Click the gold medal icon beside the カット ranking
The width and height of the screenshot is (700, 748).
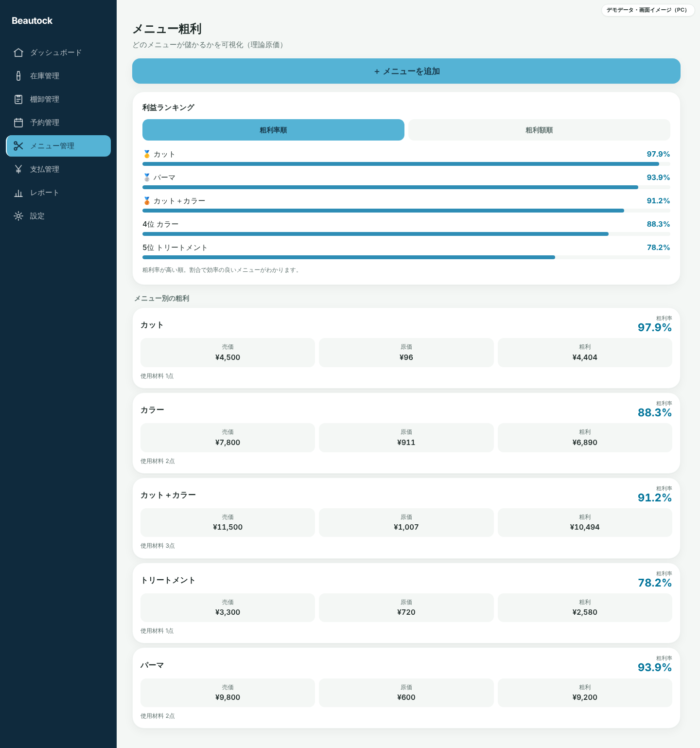[147, 154]
